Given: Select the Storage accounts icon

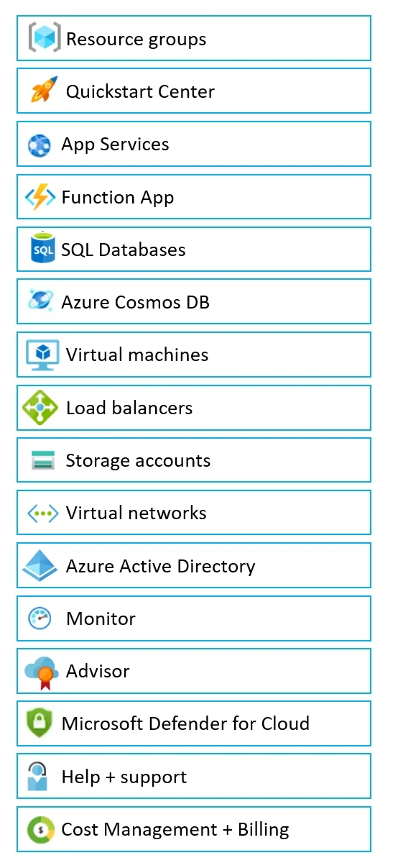Looking at the screenshot, I should point(43,460).
